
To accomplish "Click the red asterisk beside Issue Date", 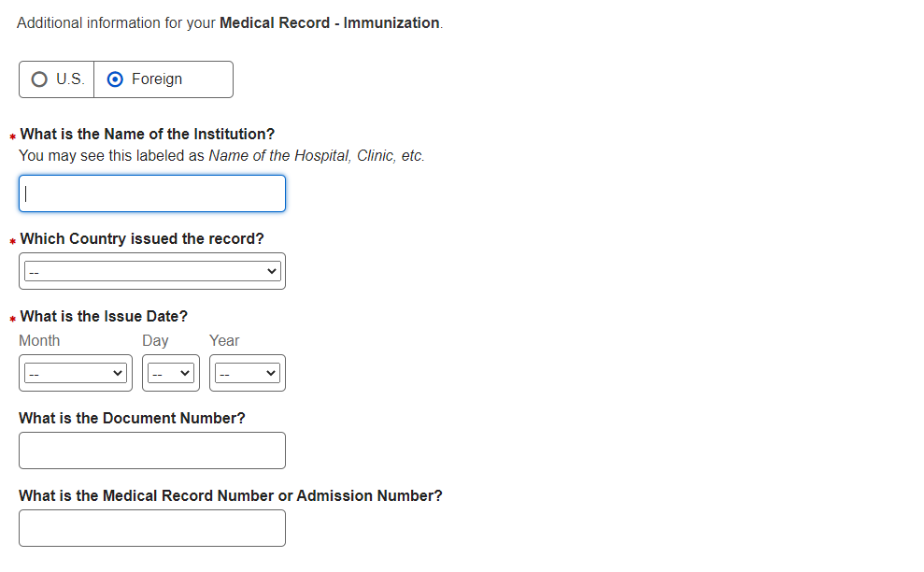I will (13, 320).
